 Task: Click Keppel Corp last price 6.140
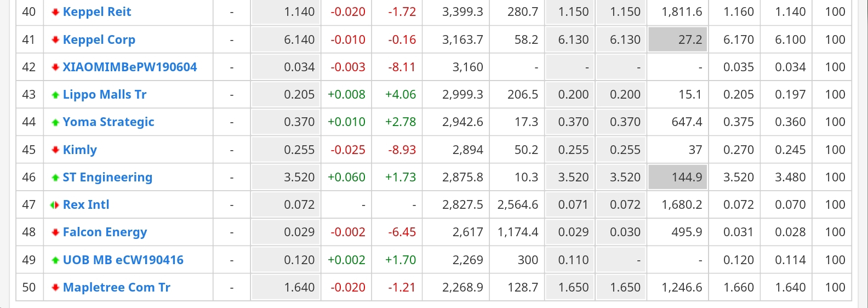click(x=299, y=39)
